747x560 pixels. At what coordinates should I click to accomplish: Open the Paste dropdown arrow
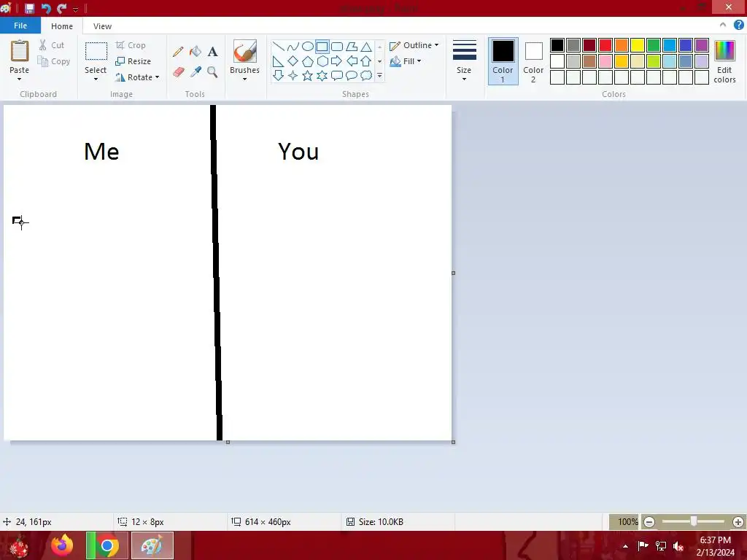[19, 79]
